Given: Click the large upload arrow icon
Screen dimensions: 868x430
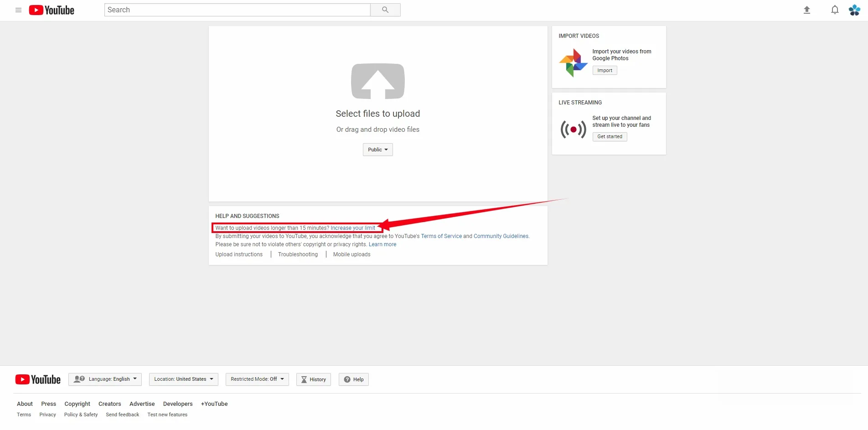Looking at the screenshot, I should coord(378,81).
